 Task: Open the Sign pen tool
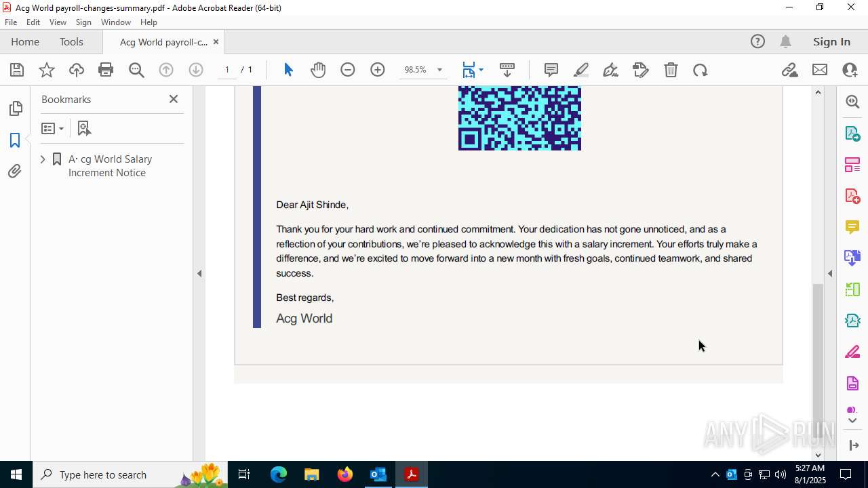pos(610,70)
